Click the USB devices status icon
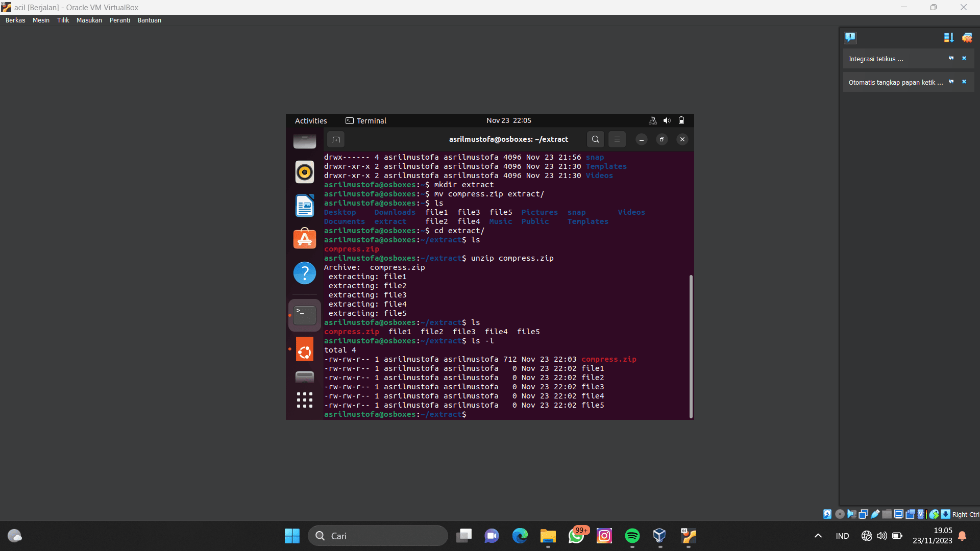This screenshot has height=551, width=980. (x=875, y=514)
